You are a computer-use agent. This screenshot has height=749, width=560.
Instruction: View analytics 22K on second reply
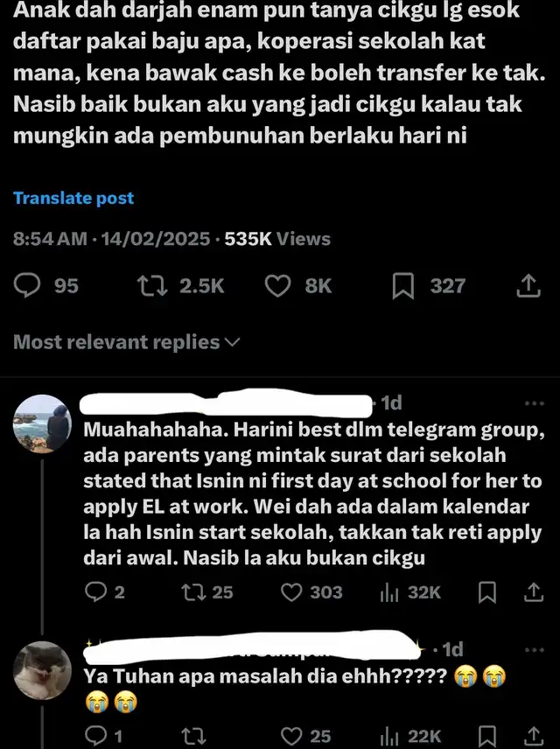coord(411,736)
